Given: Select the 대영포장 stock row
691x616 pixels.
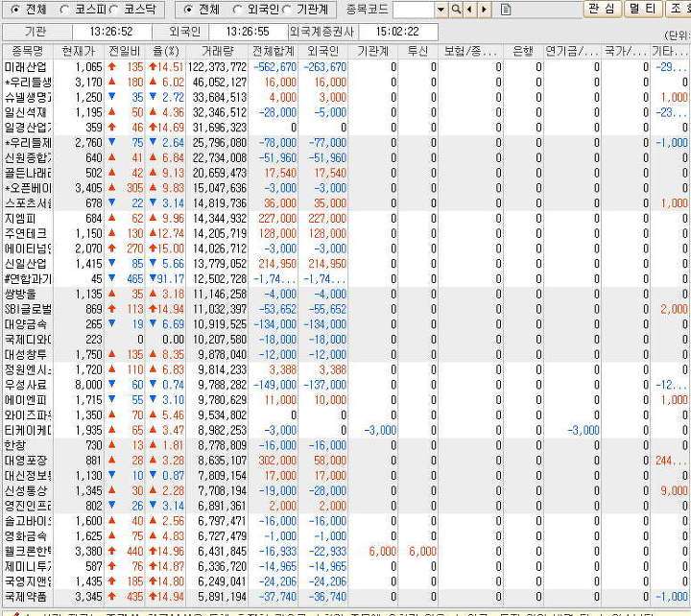Looking at the screenshot, I should (x=345, y=461).
